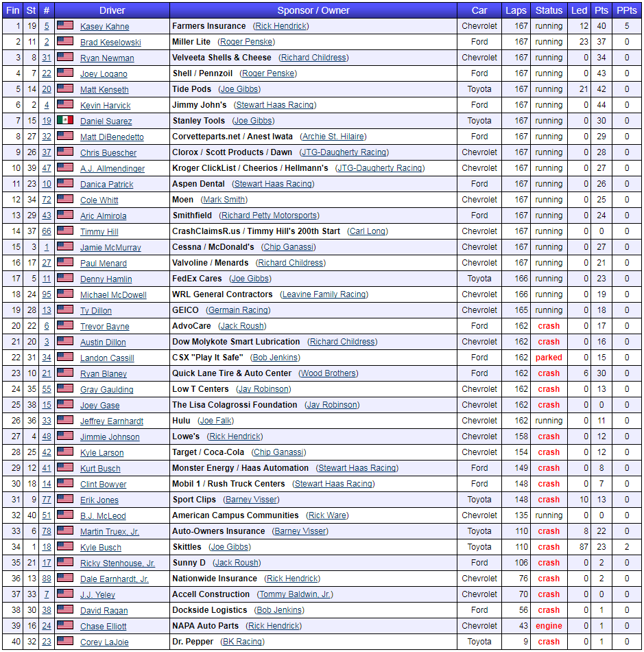Open Kasey Kahne's driver page

105,27
